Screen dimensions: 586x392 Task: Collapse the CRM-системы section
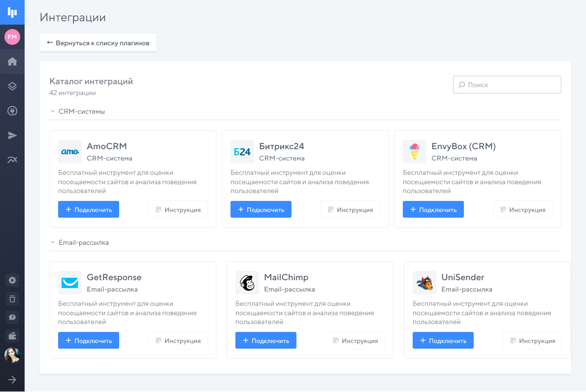click(53, 112)
